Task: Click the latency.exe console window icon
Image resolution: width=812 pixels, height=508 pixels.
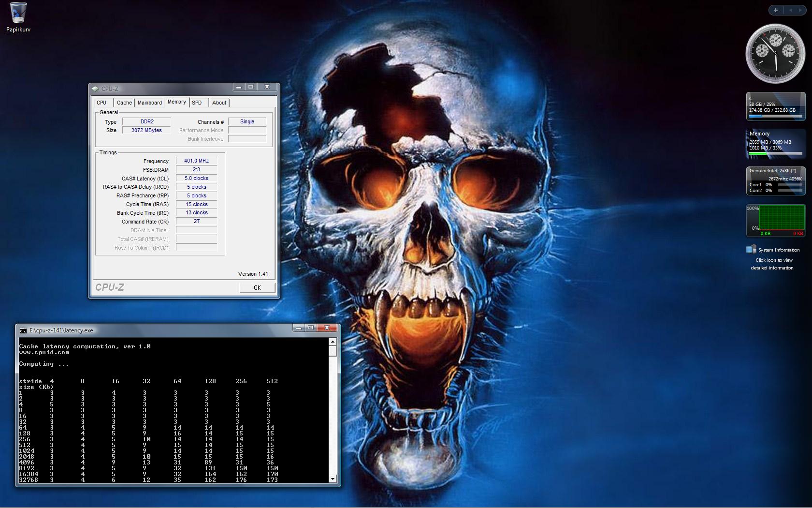Action: (x=23, y=330)
